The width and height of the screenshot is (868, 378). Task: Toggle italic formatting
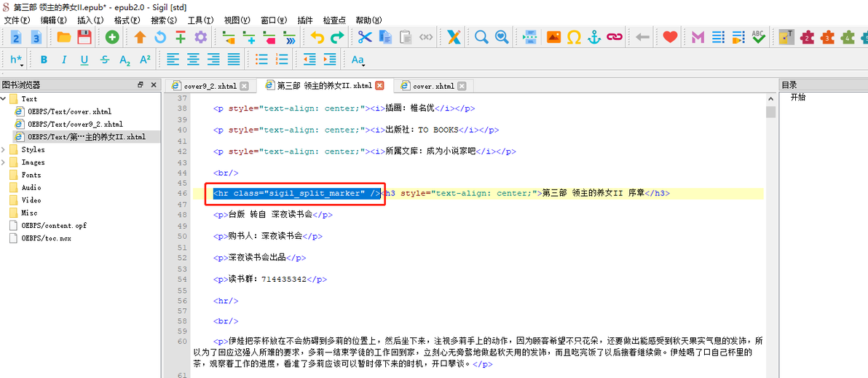tap(63, 60)
